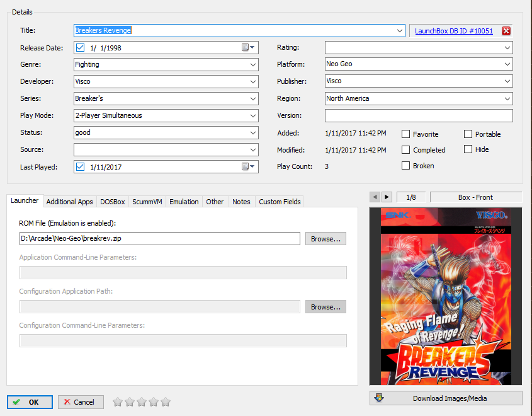Switch to the Notes tab

click(241, 202)
